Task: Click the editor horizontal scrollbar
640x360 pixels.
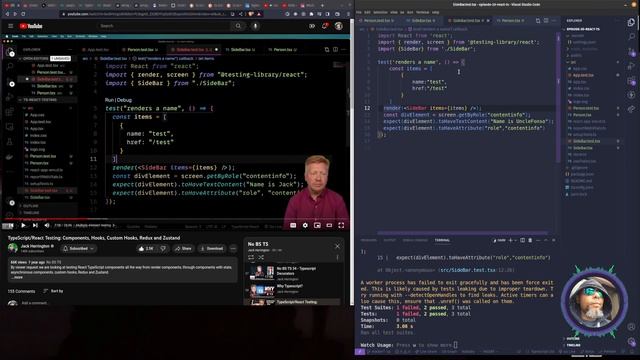Action: [463, 233]
